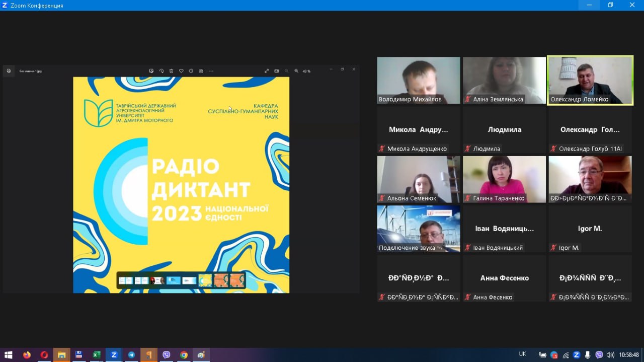Add image to favorites with heart icon
This screenshot has width=644, height=362.
coord(181,71)
